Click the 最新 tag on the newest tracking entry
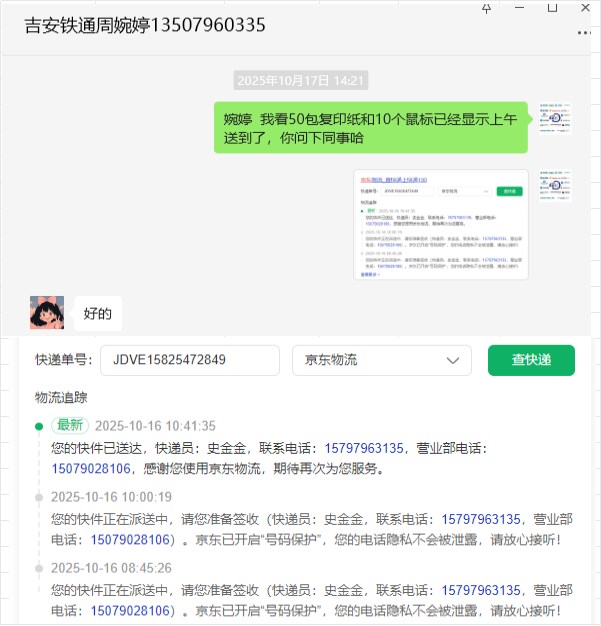Screen dimensions: 601x626 point(70,425)
